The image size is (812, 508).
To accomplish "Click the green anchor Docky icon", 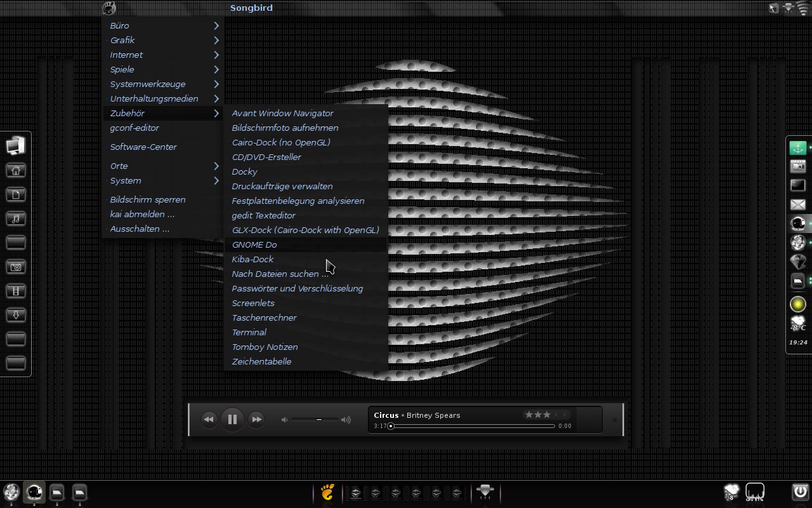I will coord(797,148).
